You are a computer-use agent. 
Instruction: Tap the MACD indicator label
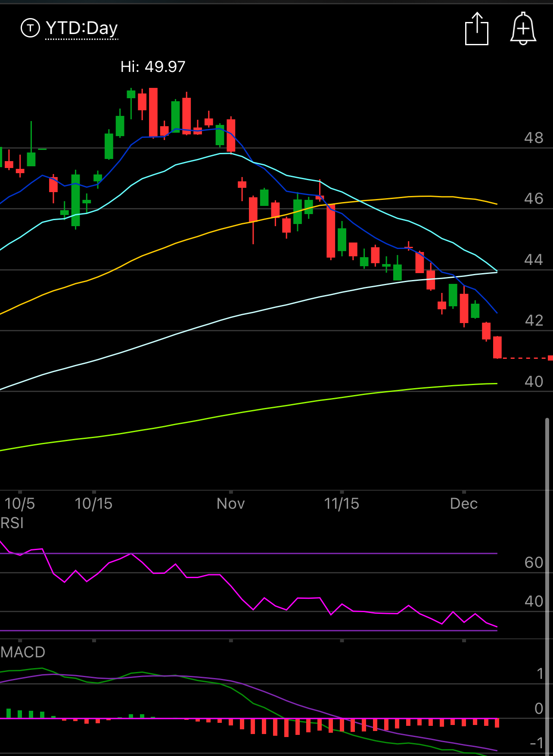(23, 652)
